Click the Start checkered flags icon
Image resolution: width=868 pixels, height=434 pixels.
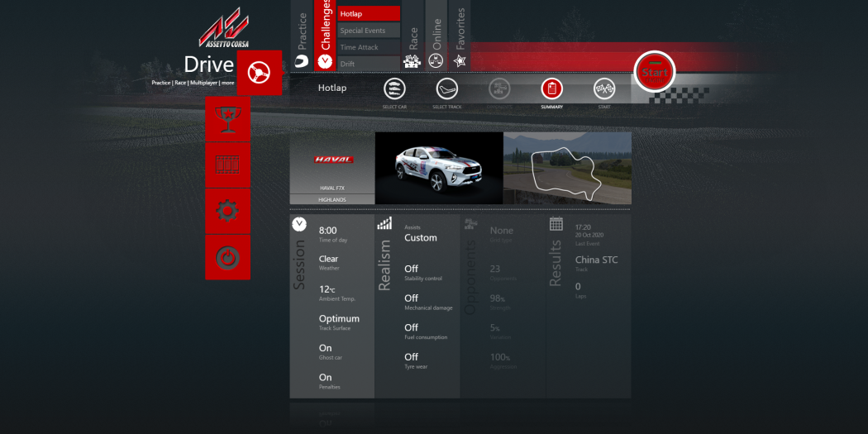(604, 88)
